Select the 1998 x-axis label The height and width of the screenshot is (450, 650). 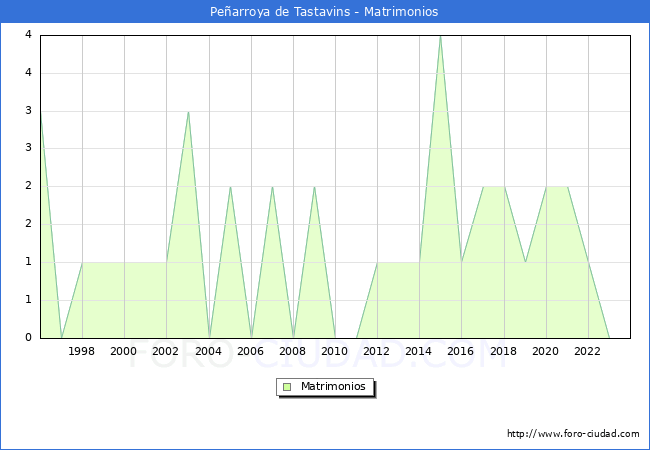[x=82, y=351]
